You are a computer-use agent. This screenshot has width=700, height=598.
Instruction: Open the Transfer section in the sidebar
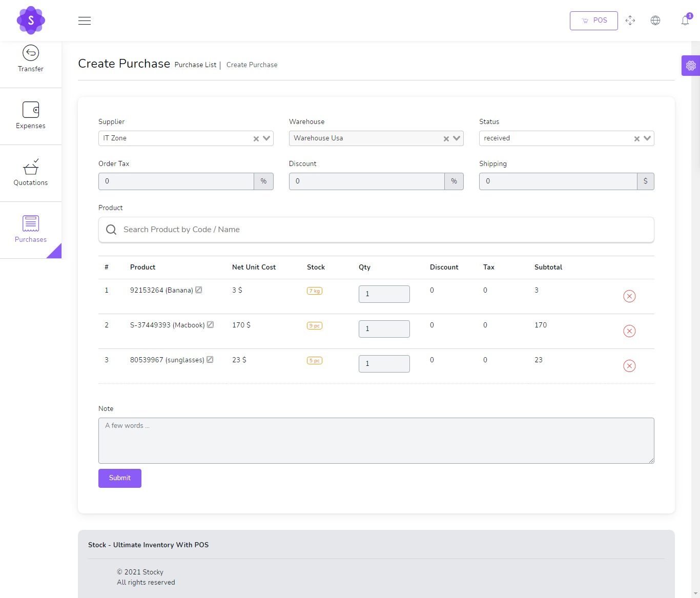coord(30,59)
